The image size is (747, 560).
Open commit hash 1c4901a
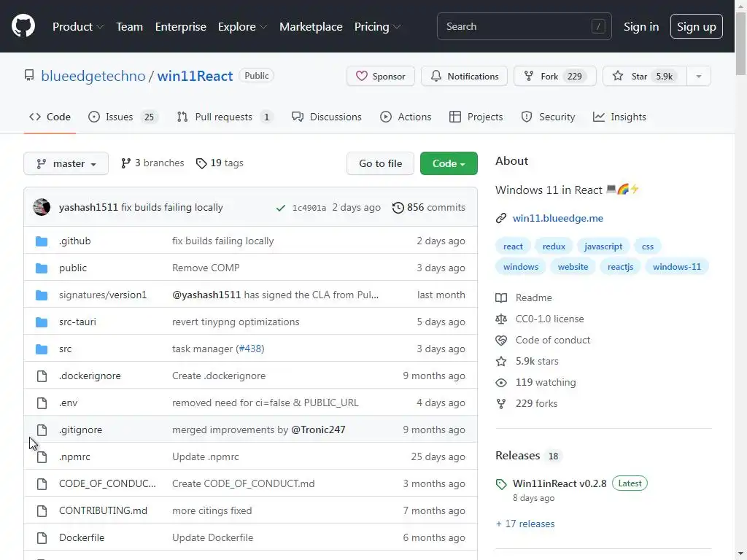[309, 208]
